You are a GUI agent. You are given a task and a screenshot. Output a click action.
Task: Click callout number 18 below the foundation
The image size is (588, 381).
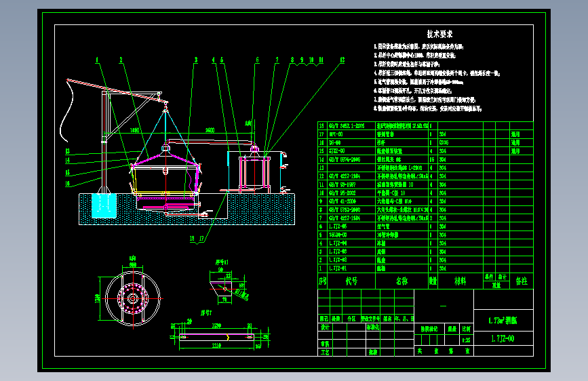[192, 239]
